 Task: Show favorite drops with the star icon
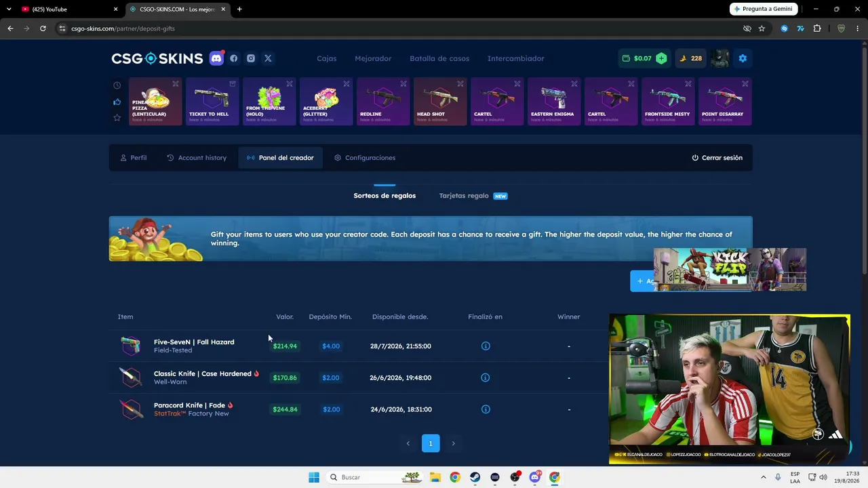pyautogui.click(x=117, y=118)
